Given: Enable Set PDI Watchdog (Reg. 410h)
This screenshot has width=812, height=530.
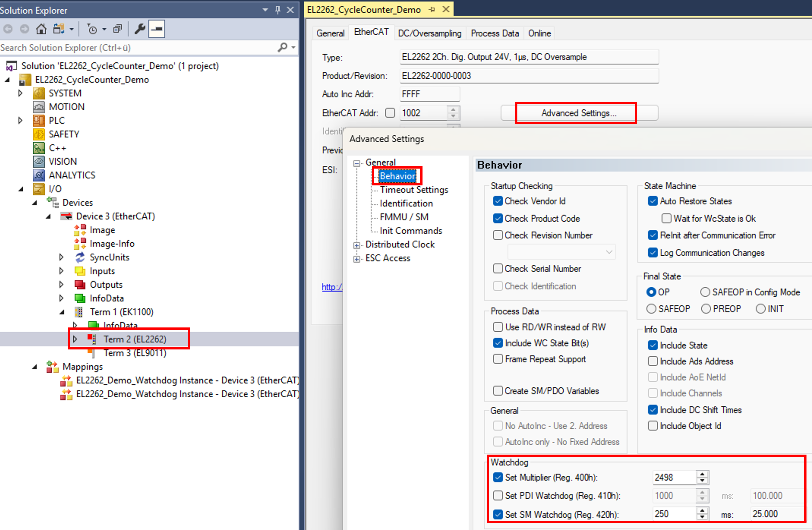Looking at the screenshot, I should 498,496.
